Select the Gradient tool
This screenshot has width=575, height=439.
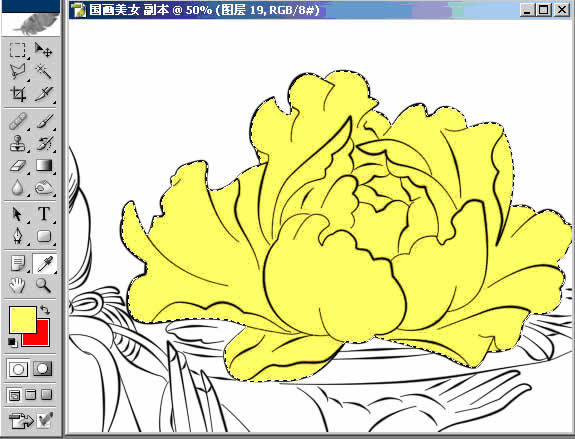point(44,166)
